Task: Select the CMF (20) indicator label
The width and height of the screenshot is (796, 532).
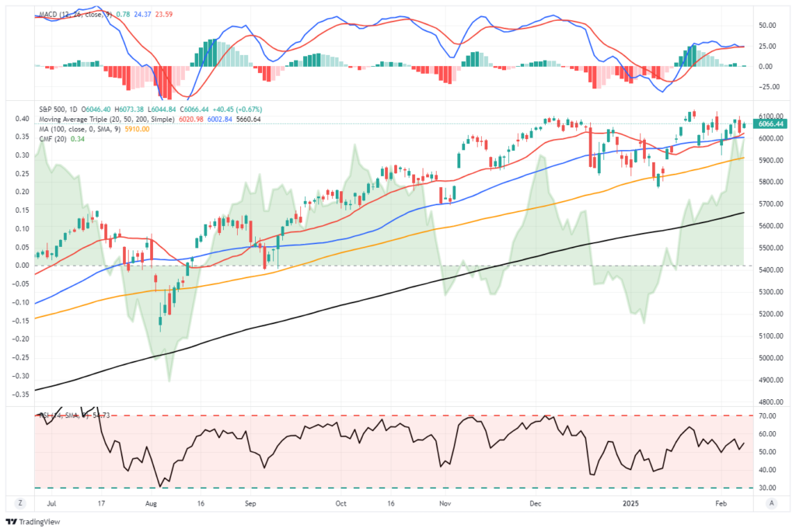Action: pyautogui.click(x=54, y=138)
